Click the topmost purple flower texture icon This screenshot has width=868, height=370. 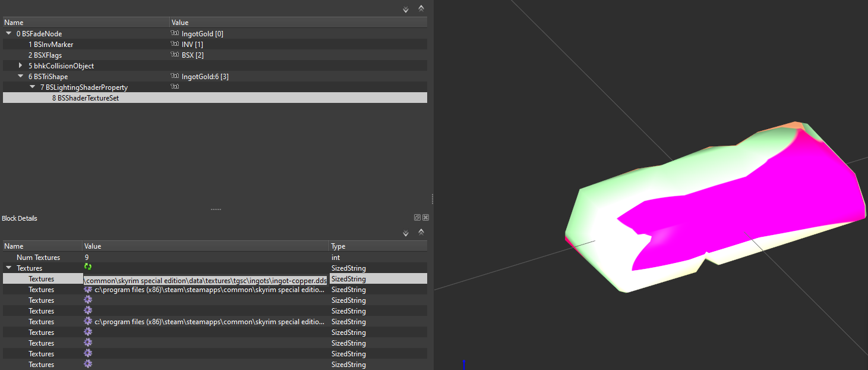pos(88,290)
